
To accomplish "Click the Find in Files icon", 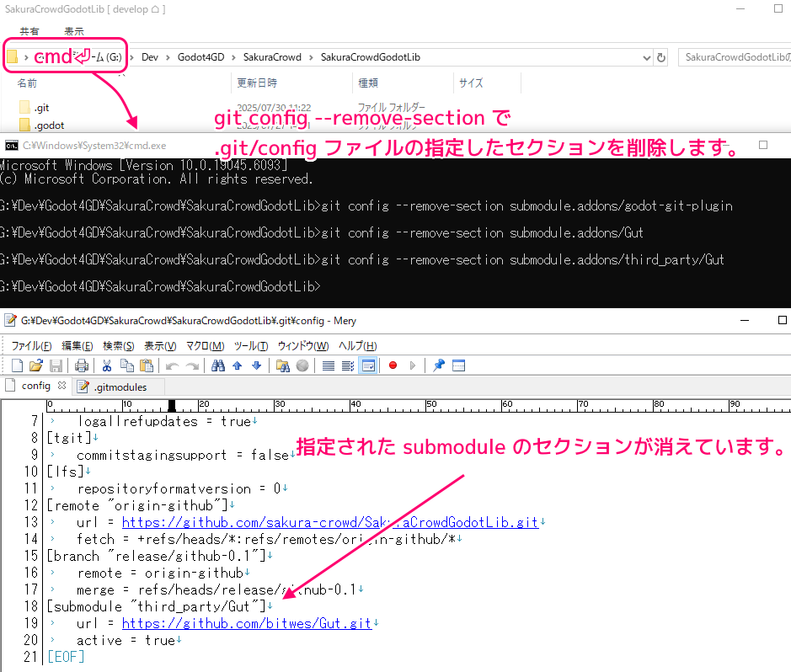I will [282, 365].
